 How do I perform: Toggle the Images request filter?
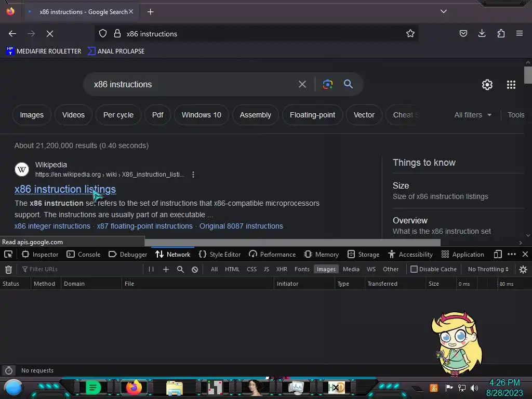(326, 269)
